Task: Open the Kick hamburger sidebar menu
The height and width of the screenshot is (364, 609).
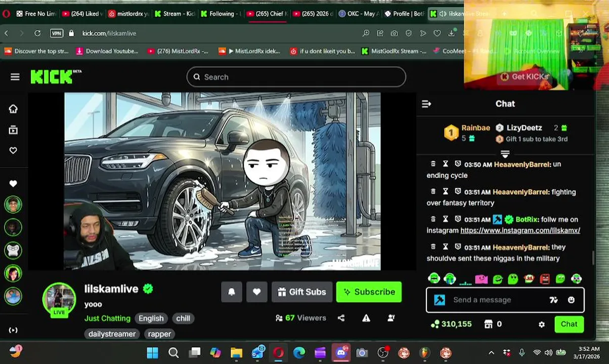Action: (15, 77)
